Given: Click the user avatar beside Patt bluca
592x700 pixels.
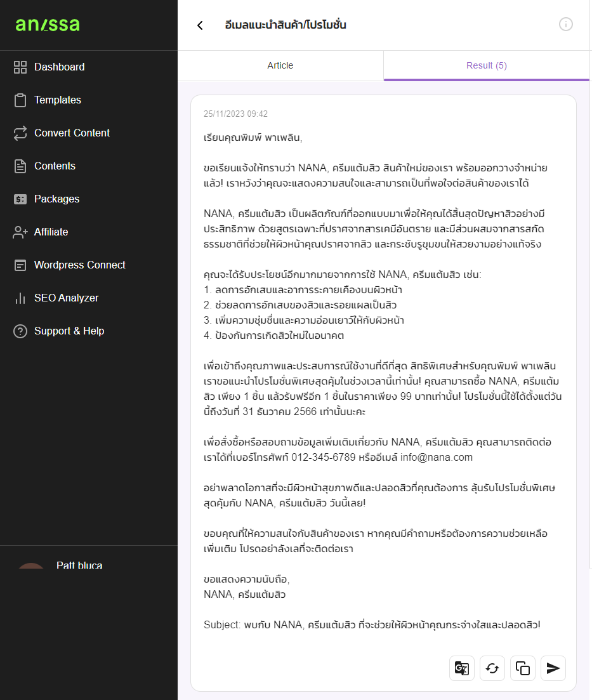Looking at the screenshot, I should click(31, 565).
